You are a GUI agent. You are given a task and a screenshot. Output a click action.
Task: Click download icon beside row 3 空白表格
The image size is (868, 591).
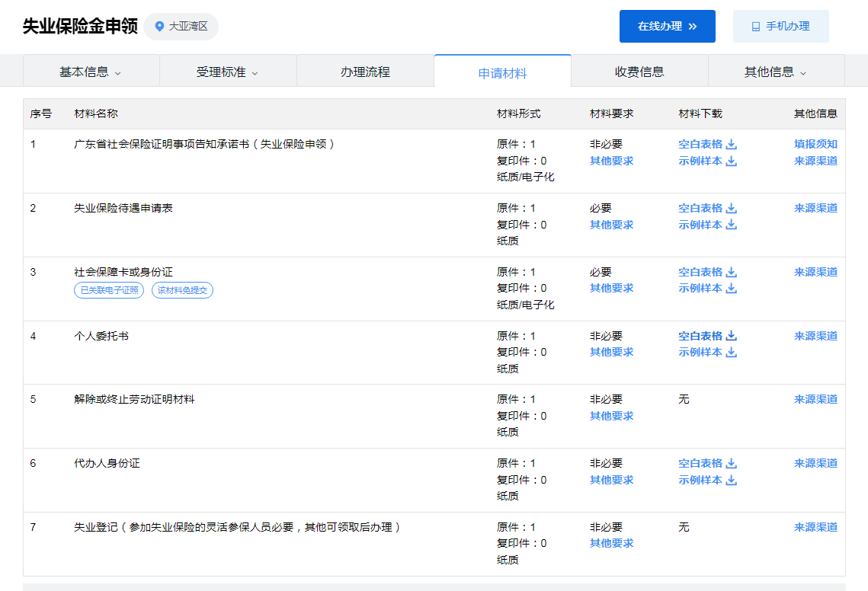(732, 272)
